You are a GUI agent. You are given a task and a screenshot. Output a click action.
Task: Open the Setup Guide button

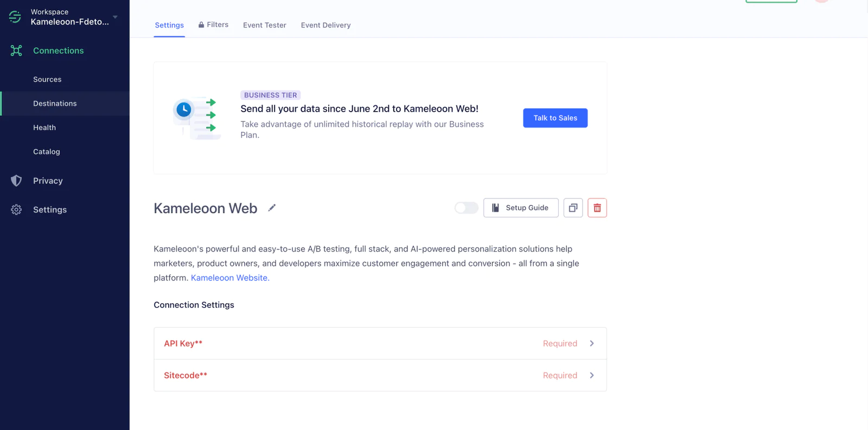click(x=521, y=208)
